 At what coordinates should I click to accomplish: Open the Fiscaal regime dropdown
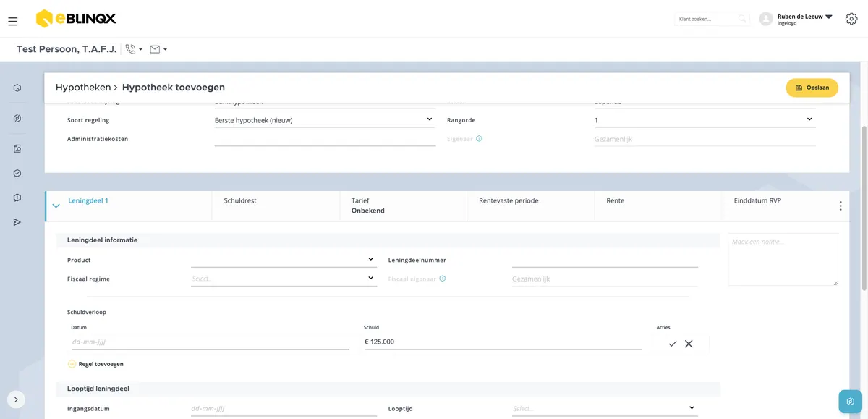[284, 278]
